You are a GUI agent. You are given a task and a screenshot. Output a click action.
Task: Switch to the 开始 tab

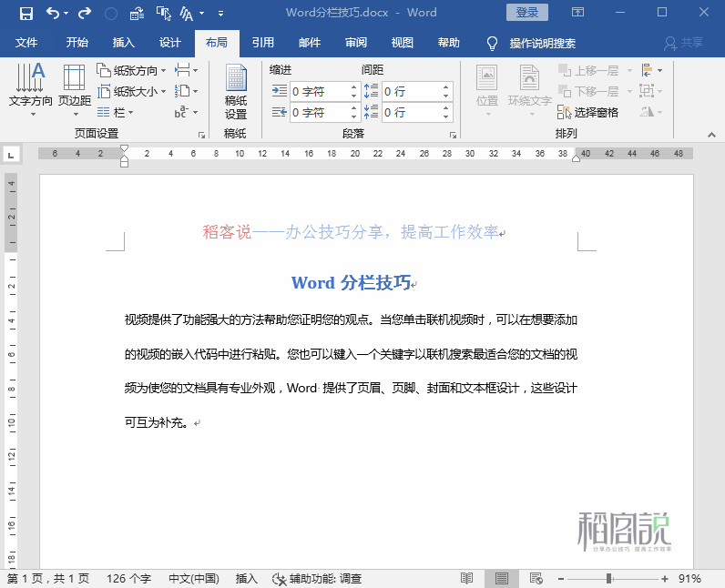pyautogui.click(x=77, y=43)
